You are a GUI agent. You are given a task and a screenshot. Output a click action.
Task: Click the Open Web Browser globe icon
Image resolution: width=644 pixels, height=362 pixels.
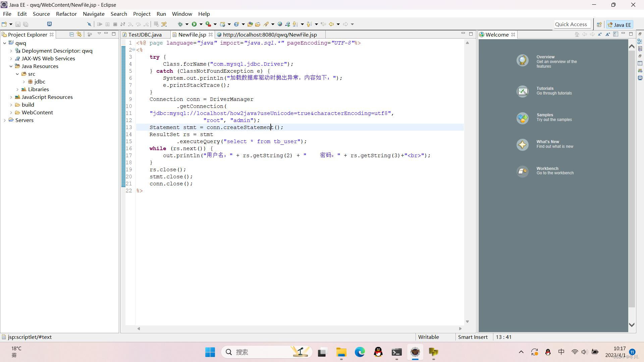[x=280, y=24]
